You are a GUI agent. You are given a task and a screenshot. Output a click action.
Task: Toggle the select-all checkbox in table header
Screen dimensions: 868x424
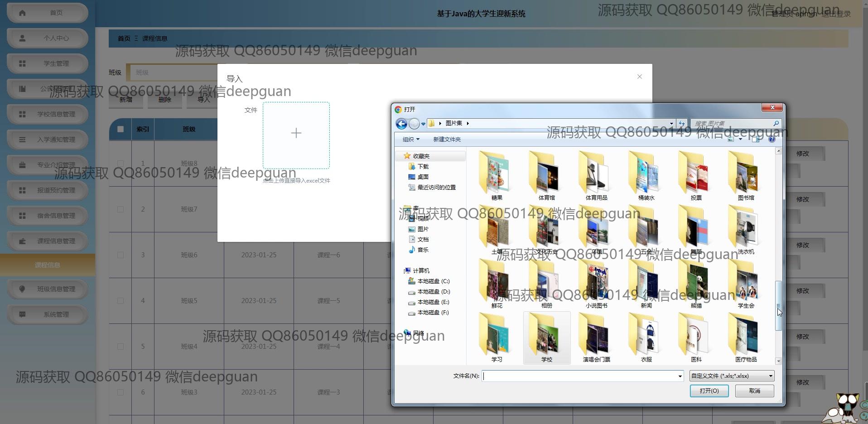tap(121, 130)
